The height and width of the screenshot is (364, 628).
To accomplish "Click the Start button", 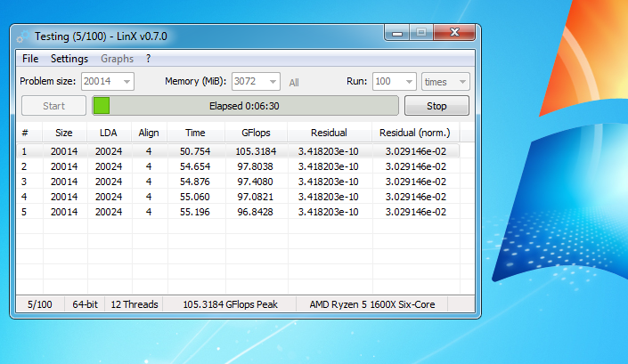I will coord(53,106).
